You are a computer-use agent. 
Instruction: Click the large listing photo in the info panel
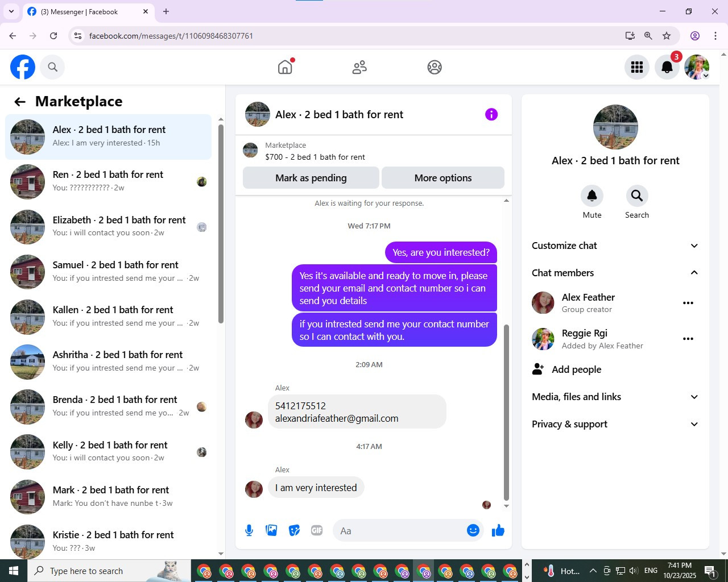click(x=615, y=127)
